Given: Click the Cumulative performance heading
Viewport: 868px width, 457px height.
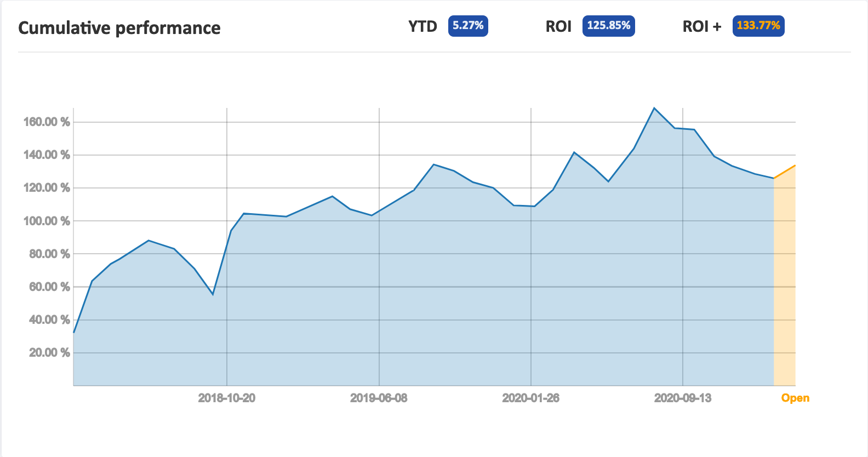Looking at the screenshot, I should [119, 28].
